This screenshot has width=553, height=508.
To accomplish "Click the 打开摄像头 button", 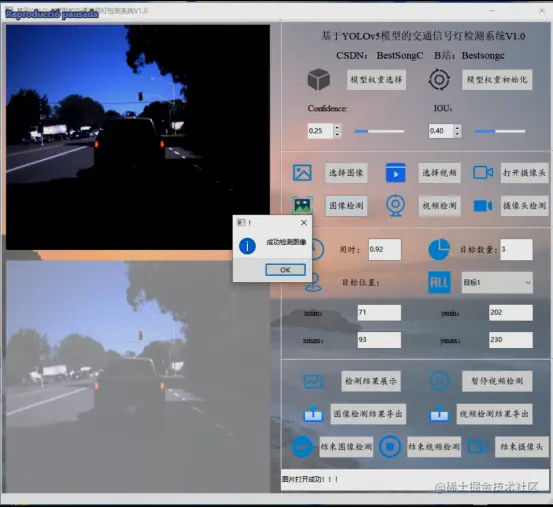I will coord(524,173).
